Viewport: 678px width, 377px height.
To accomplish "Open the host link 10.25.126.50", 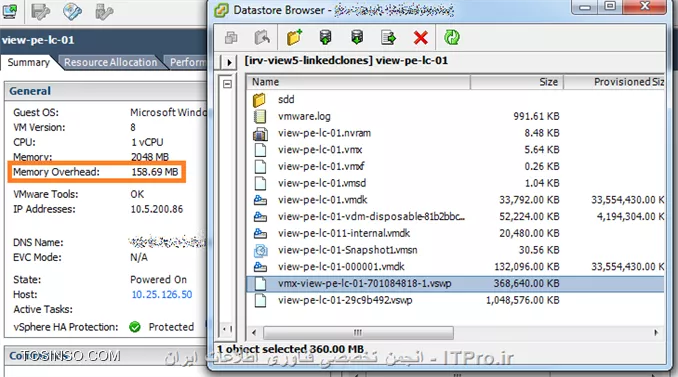I will [162, 294].
